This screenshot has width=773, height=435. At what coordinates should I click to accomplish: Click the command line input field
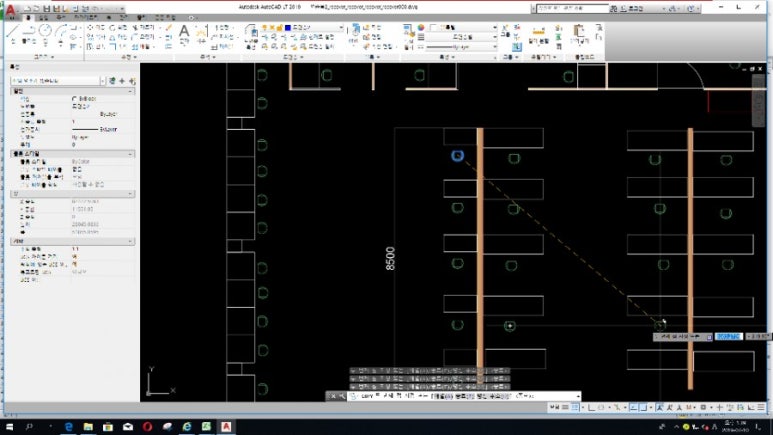(463, 396)
